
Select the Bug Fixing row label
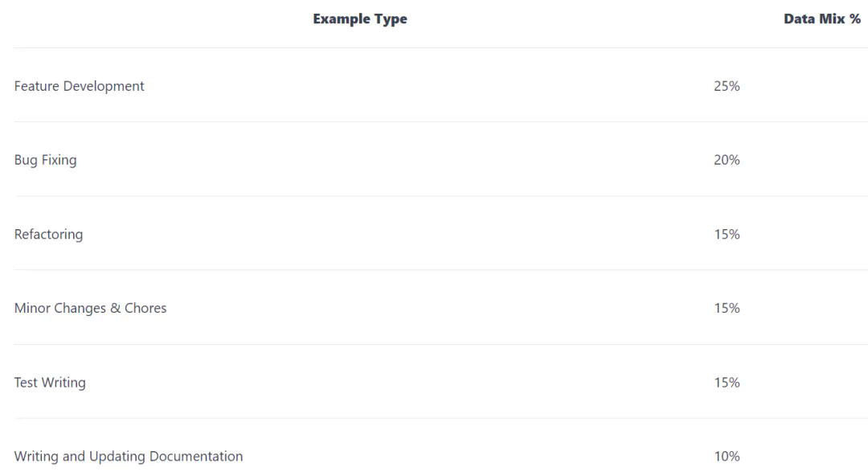click(x=45, y=160)
